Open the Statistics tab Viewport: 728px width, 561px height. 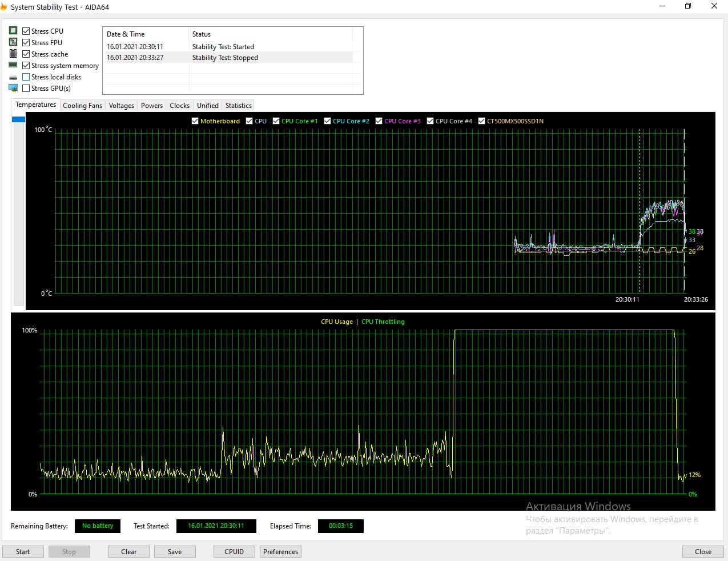click(x=239, y=106)
